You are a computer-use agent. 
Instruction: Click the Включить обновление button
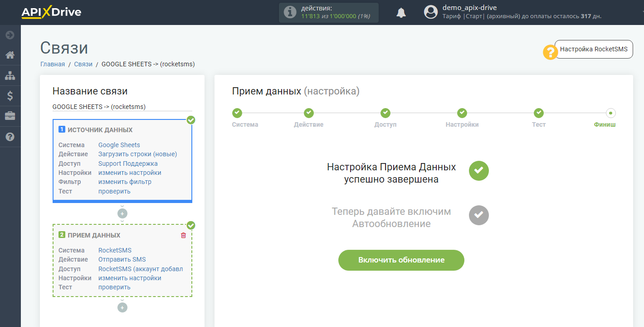click(x=401, y=260)
